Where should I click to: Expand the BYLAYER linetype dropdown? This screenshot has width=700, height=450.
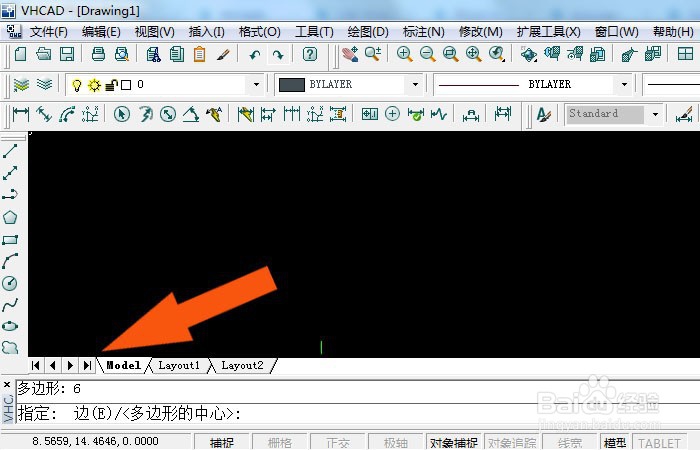(x=624, y=84)
